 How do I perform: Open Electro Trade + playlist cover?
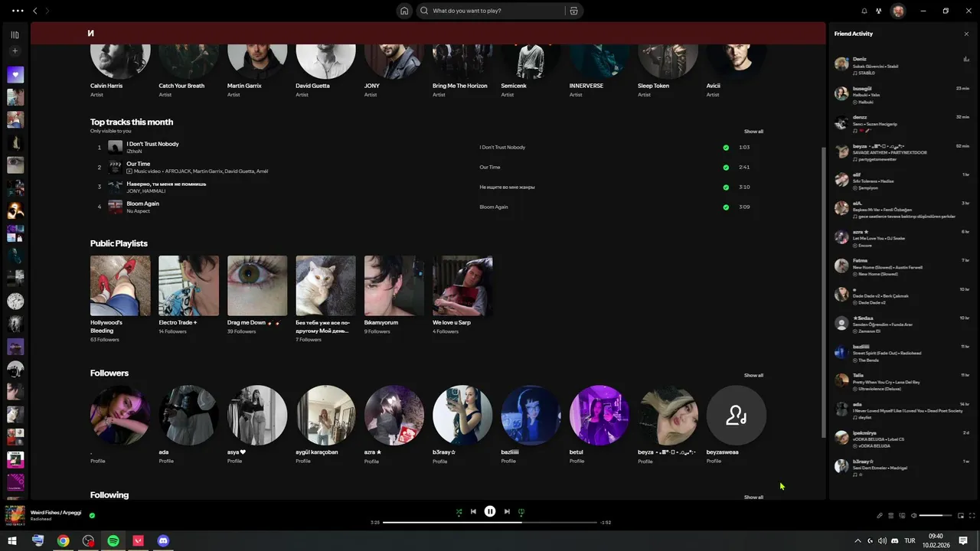click(x=188, y=285)
